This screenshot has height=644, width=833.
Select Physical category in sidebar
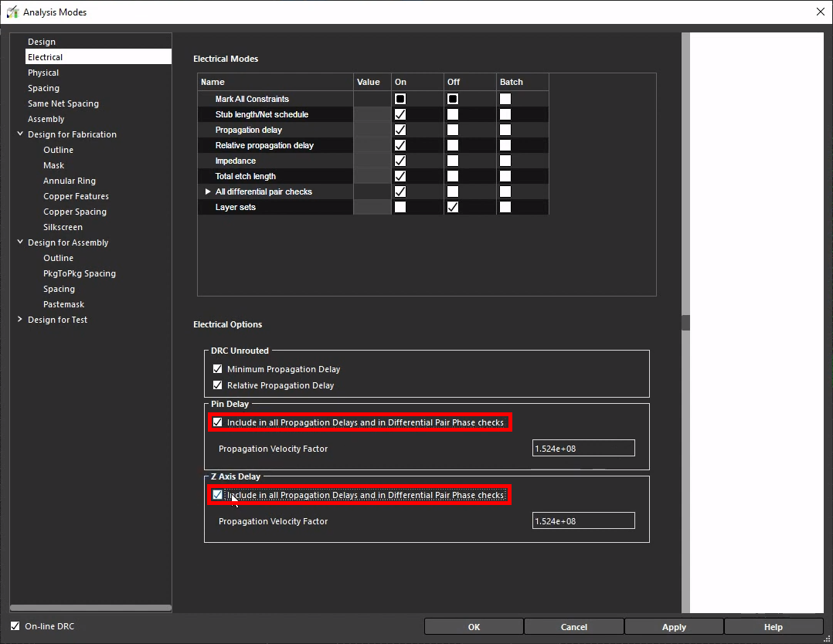click(43, 73)
